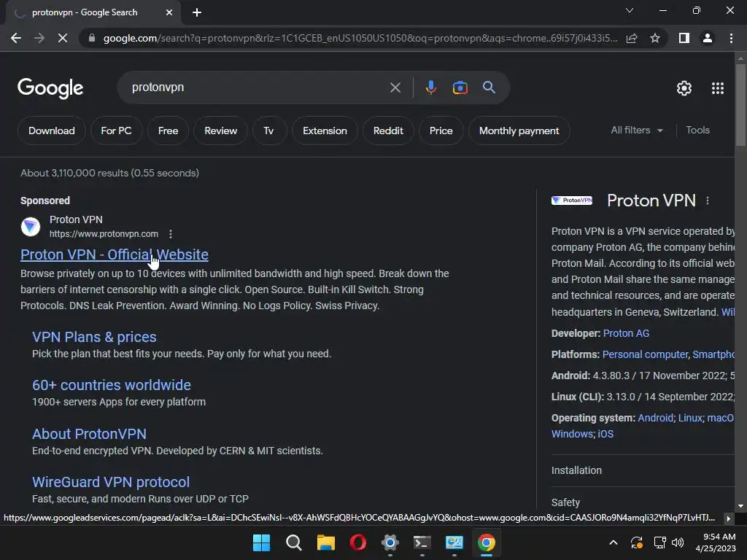This screenshot has width=747, height=560.
Task: Click the page vertical scrollbar thumb
Action: [x=740, y=104]
